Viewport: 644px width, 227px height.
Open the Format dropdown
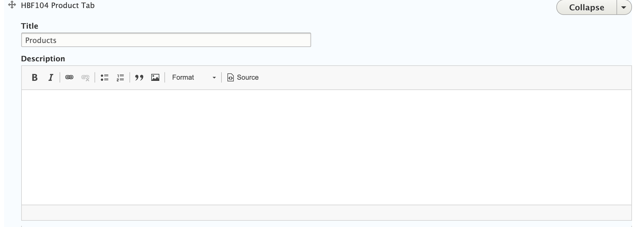pyautogui.click(x=193, y=77)
